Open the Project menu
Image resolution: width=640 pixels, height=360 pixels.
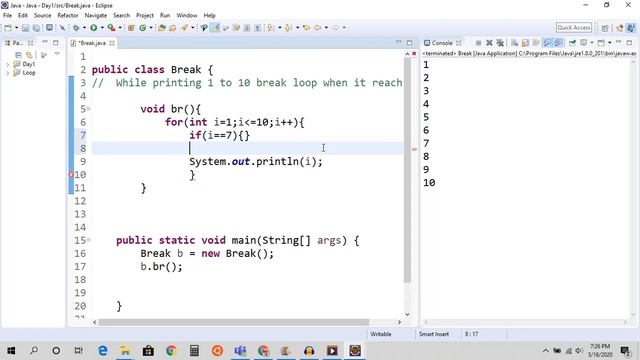click(145, 16)
